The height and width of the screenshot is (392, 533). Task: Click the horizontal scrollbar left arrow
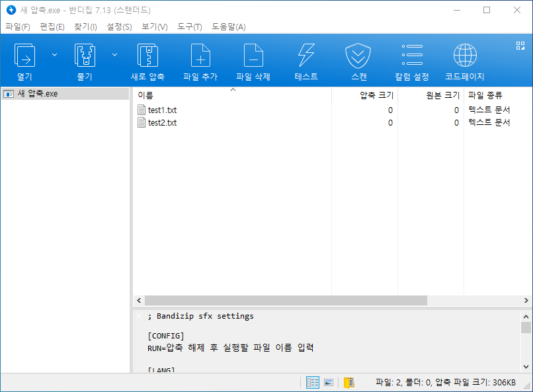click(x=139, y=300)
